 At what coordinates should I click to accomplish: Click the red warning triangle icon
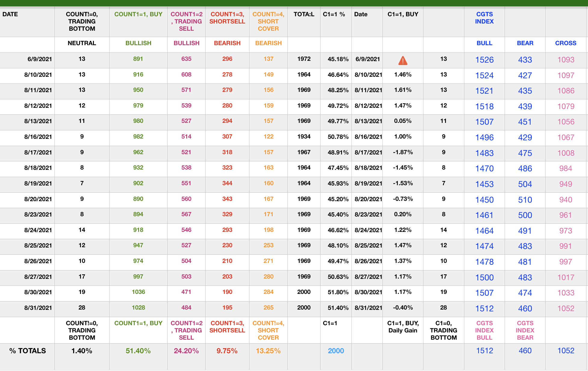pos(403,61)
